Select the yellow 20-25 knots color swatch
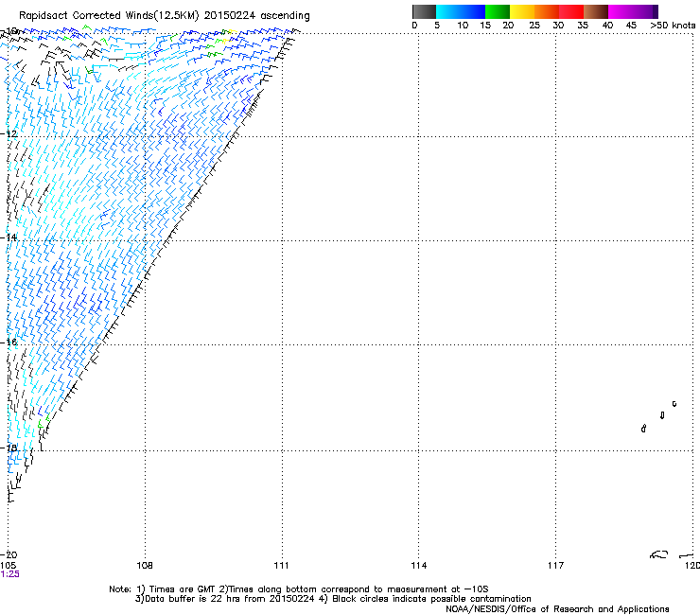 pos(522,11)
